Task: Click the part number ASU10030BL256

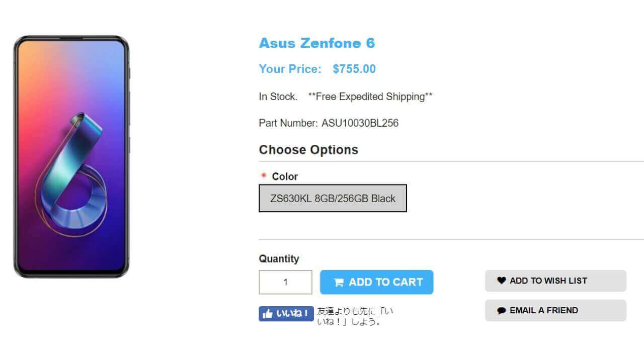Action: tap(360, 123)
